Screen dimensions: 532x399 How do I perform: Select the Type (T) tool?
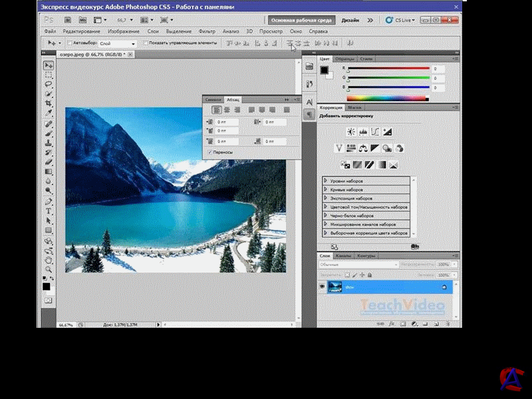coord(49,211)
